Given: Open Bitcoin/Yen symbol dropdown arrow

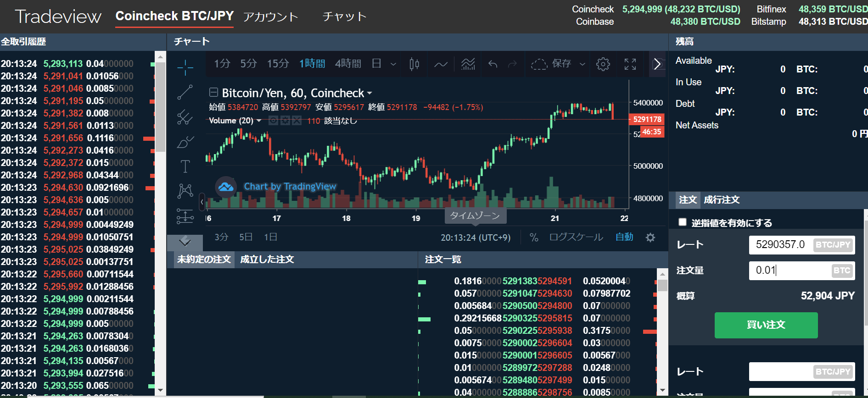Looking at the screenshot, I should click(x=370, y=93).
